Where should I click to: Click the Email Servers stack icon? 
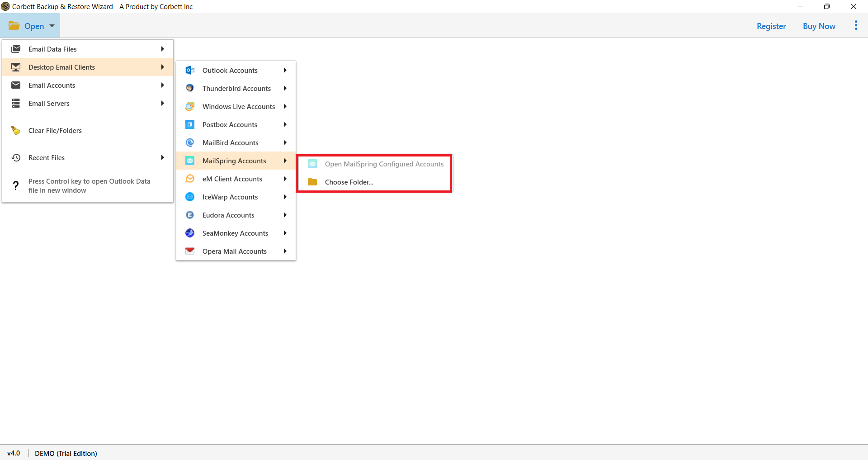16,103
